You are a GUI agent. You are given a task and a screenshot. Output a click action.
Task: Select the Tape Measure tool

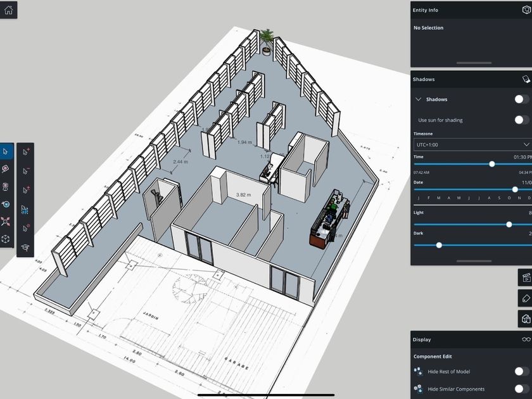(6, 168)
